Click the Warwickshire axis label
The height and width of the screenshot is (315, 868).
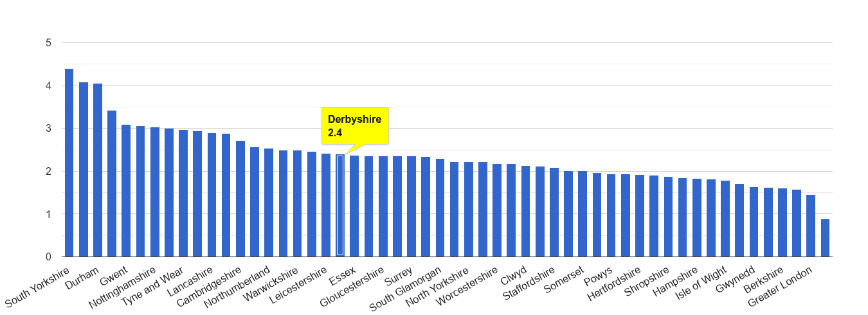(x=270, y=283)
